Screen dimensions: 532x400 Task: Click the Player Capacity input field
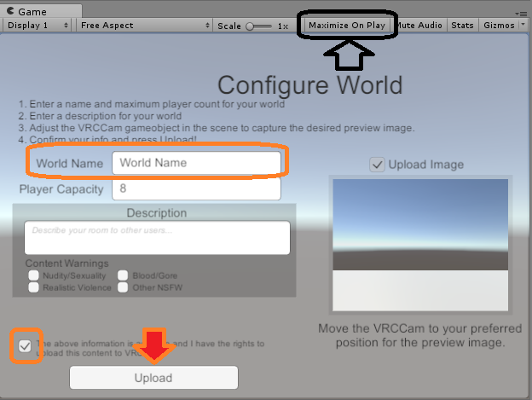pyautogui.click(x=196, y=188)
